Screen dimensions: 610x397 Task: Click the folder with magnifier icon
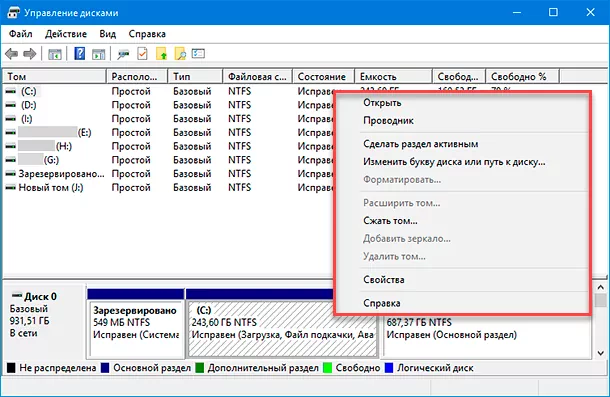[180, 54]
